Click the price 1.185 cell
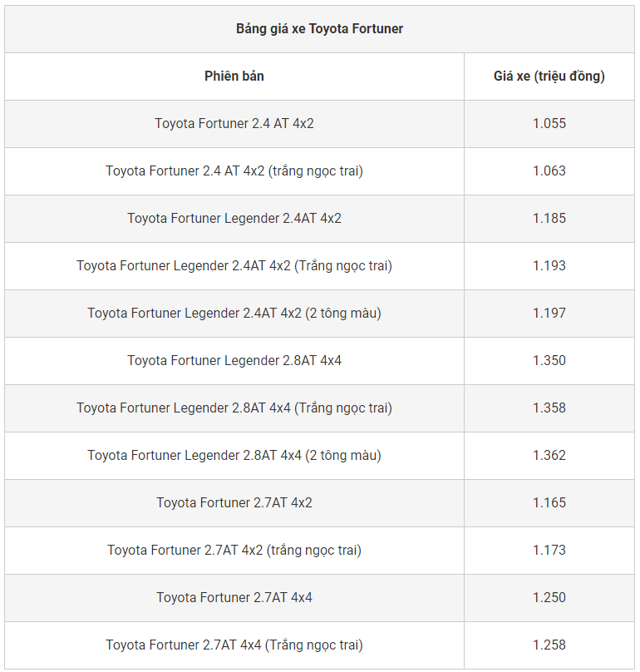 click(x=549, y=219)
